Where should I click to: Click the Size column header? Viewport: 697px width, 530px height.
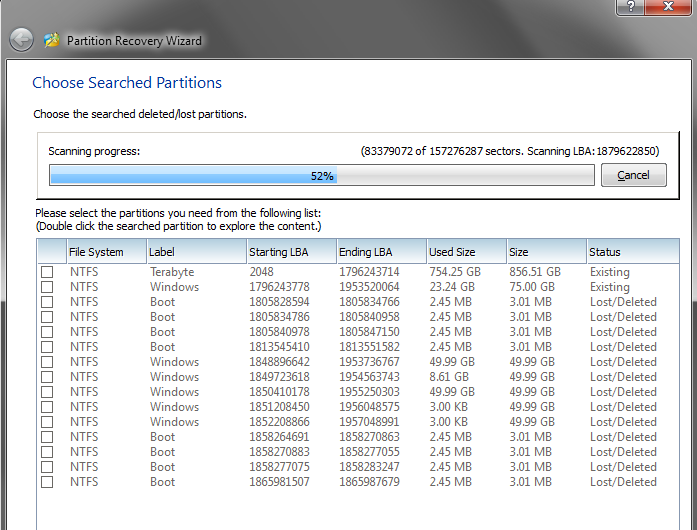[x=547, y=252]
